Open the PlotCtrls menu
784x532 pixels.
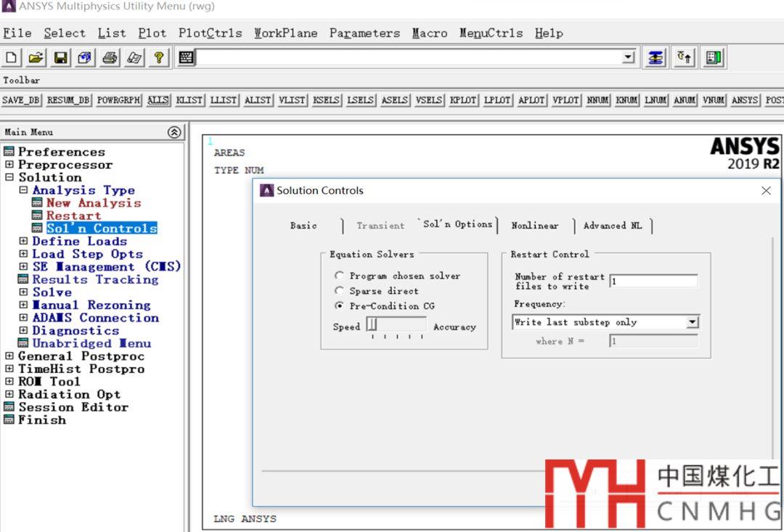pos(210,33)
